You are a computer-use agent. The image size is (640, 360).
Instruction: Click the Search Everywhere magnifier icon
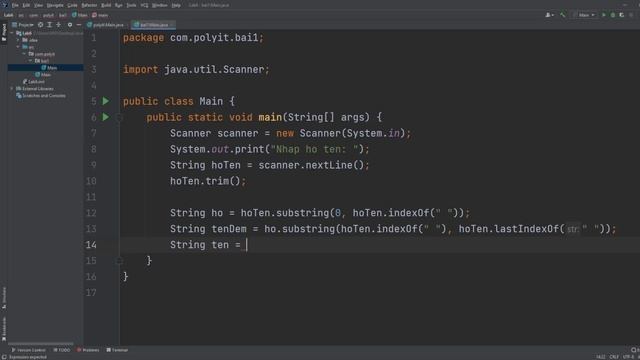click(634, 350)
